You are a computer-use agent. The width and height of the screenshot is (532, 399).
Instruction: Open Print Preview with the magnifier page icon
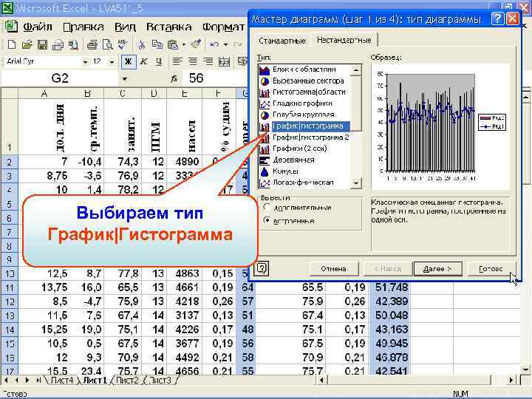(x=108, y=44)
